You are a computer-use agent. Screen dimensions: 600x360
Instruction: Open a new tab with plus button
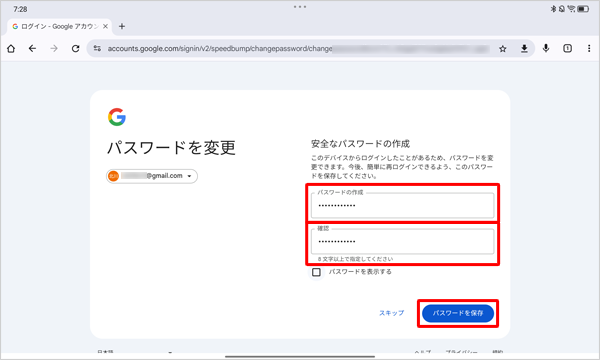[122, 26]
